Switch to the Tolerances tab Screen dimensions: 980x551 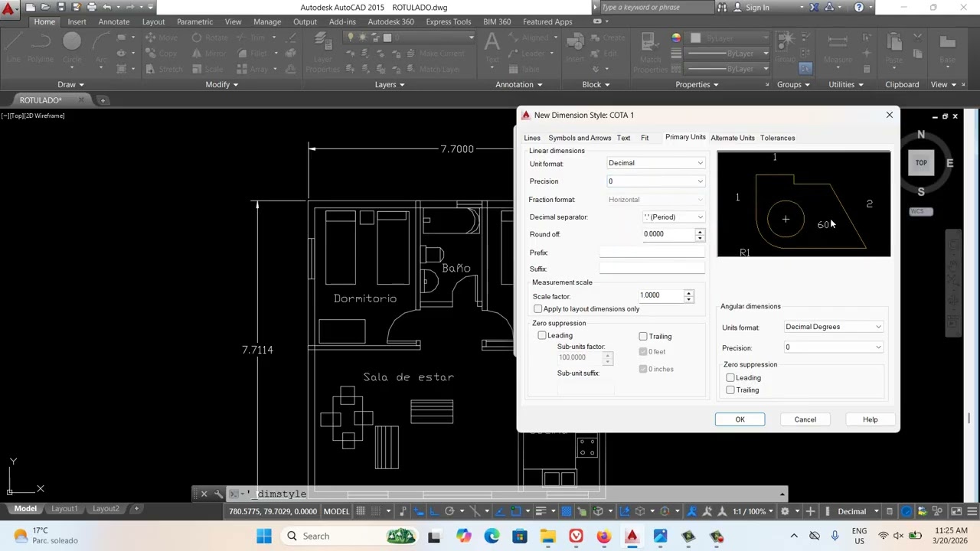pyautogui.click(x=777, y=138)
